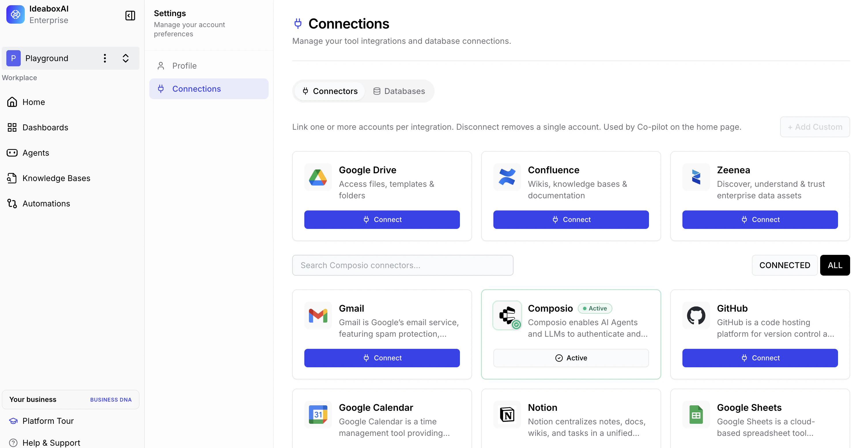
Task: Click the GitHub logo icon
Action: click(x=696, y=315)
